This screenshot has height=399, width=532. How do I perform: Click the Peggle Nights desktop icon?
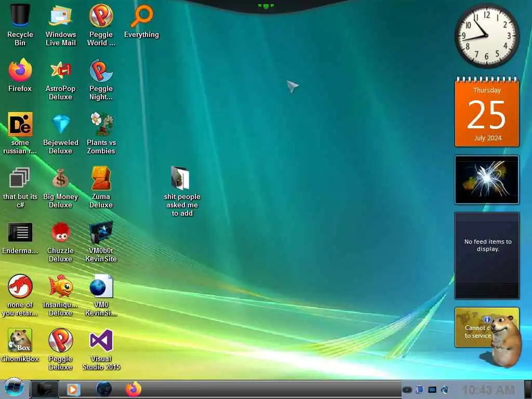pyautogui.click(x=101, y=79)
